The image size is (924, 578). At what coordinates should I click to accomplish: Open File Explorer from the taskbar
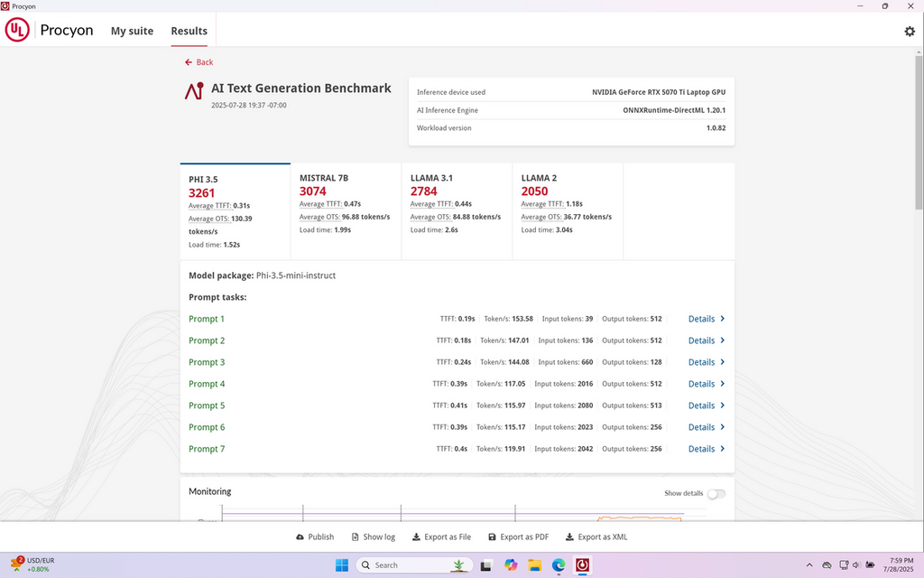pyautogui.click(x=534, y=565)
